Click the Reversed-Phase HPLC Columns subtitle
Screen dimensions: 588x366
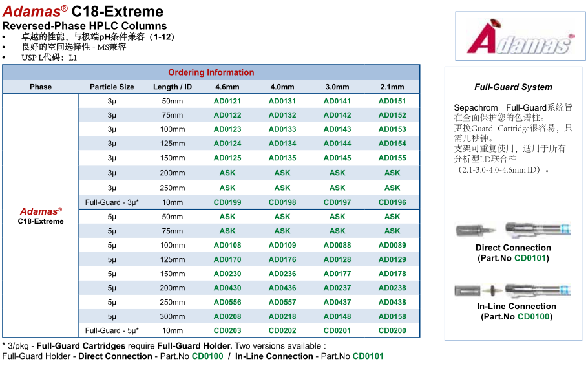click(x=85, y=26)
